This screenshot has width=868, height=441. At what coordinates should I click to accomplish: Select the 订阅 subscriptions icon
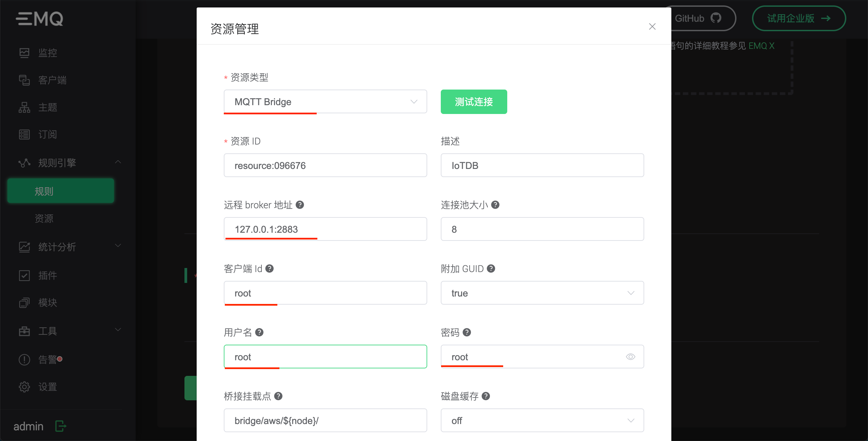pyautogui.click(x=25, y=134)
